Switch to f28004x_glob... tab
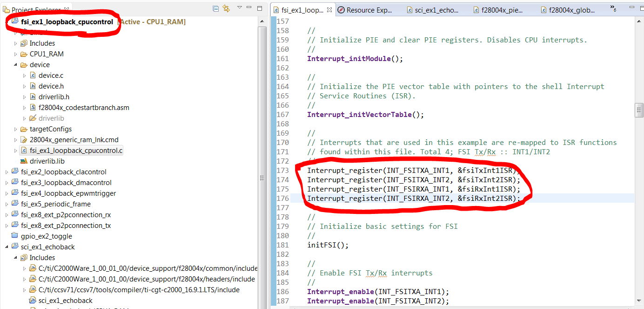Image resolution: width=644 pixels, height=309 pixels. click(x=569, y=10)
